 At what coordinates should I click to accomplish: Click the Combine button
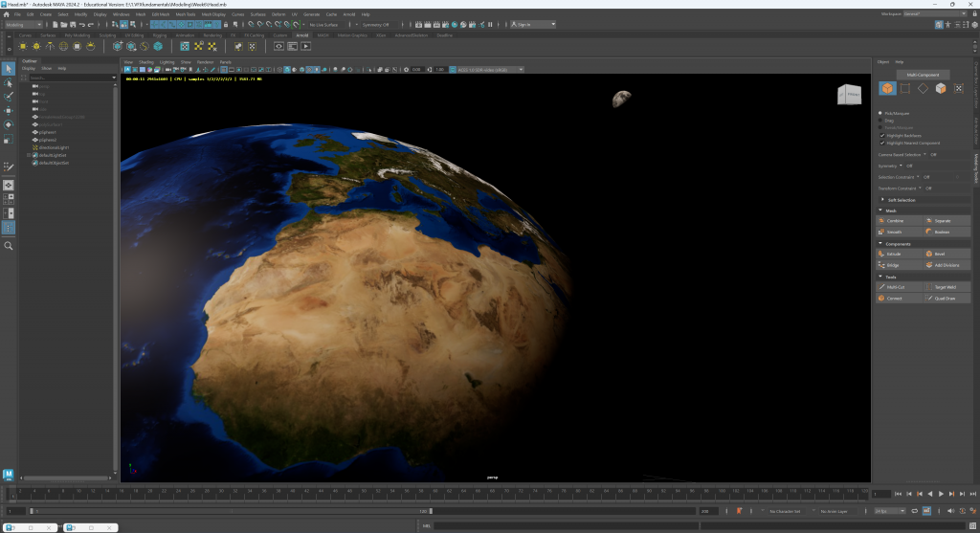(900, 221)
